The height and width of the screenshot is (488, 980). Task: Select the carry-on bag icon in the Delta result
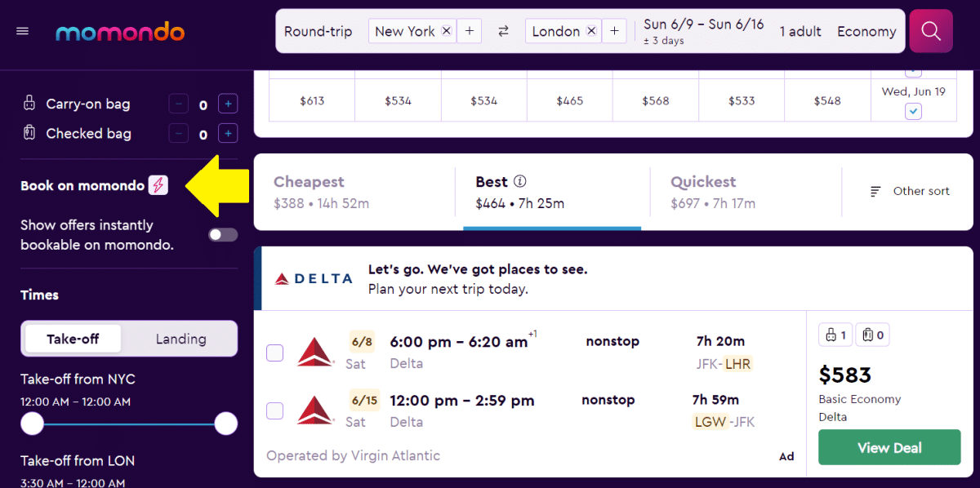point(835,335)
